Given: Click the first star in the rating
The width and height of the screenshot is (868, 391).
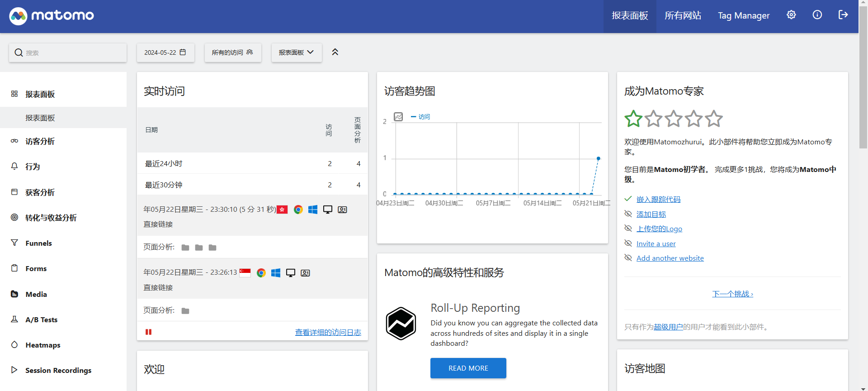Looking at the screenshot, I should 633,119.
